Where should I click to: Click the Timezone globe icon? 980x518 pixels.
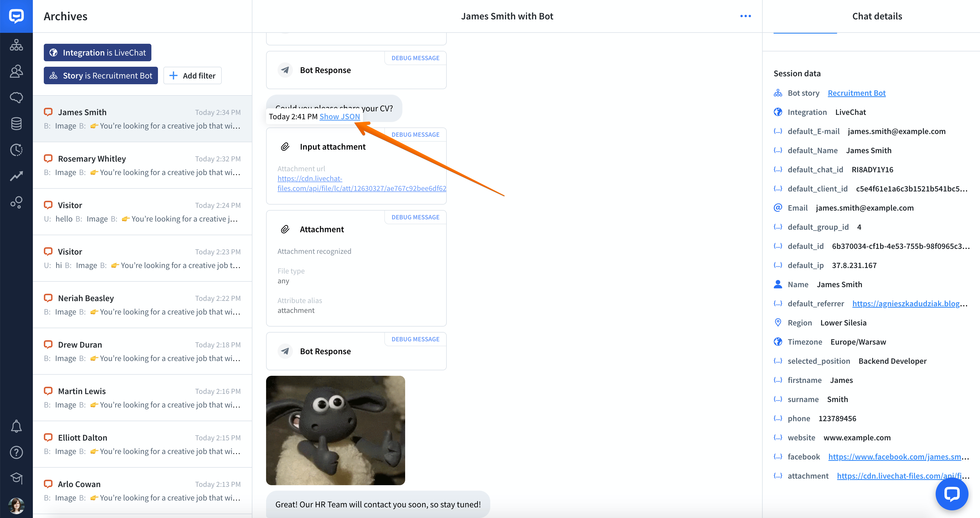[x=778, y=342]
